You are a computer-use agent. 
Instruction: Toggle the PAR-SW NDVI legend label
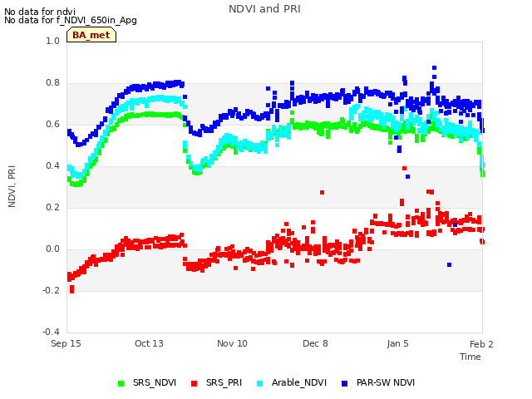386,382
